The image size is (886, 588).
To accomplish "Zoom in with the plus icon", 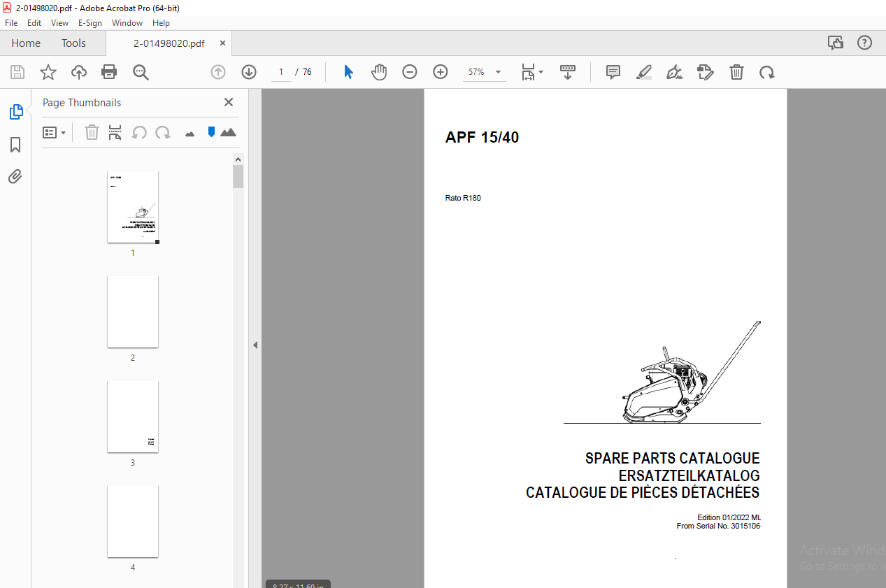I will [x=440, y=72].
